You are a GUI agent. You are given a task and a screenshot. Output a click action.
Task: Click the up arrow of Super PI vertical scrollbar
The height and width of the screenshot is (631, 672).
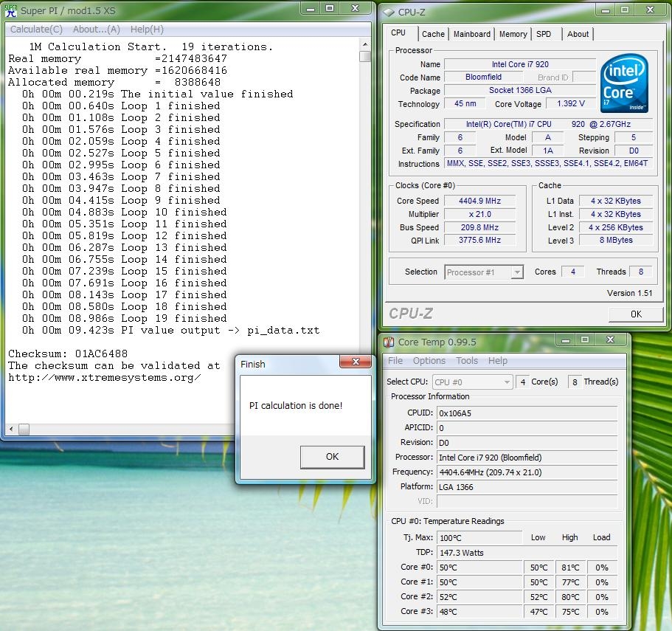point(365,44)
